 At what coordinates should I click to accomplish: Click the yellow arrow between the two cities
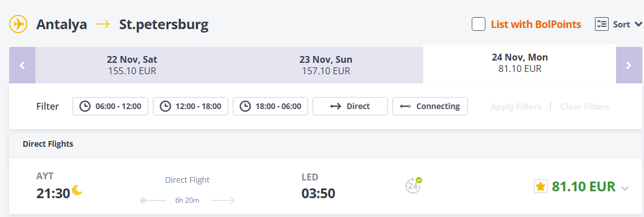pos(103,24)
